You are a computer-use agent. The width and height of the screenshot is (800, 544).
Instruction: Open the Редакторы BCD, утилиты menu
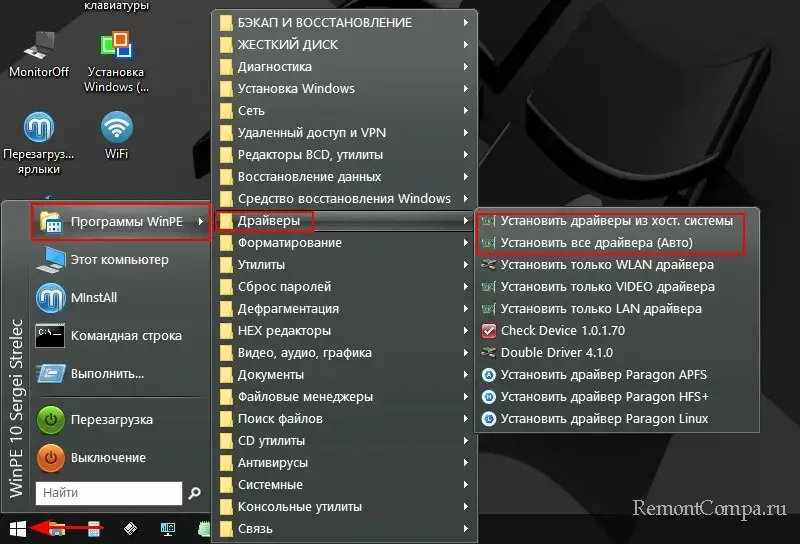[345, 155]
